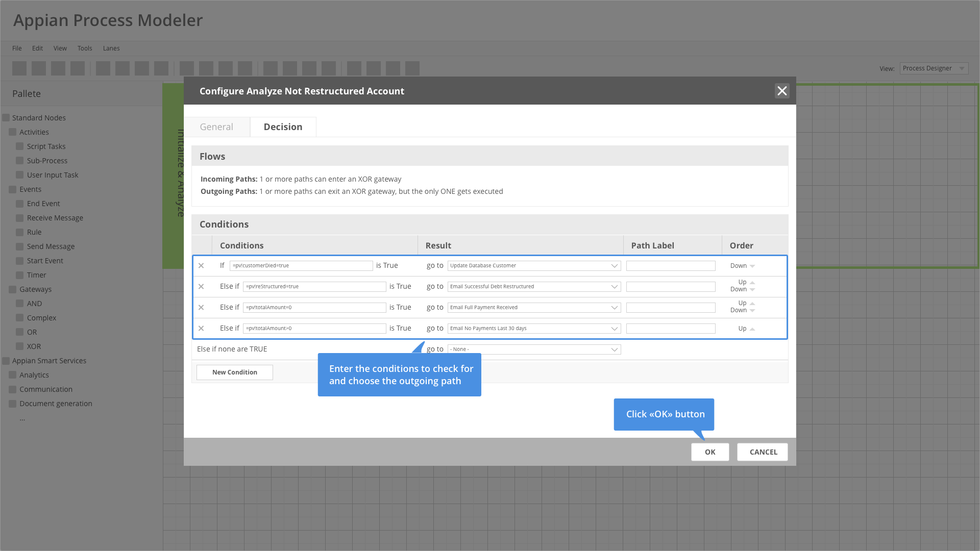Open the Tools menu

(x=85, y=48)
